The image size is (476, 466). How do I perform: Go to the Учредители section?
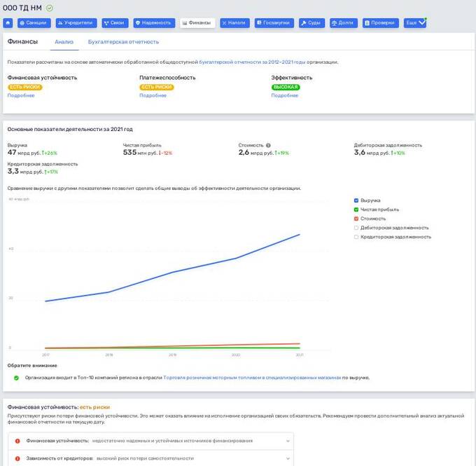[76, 23]
